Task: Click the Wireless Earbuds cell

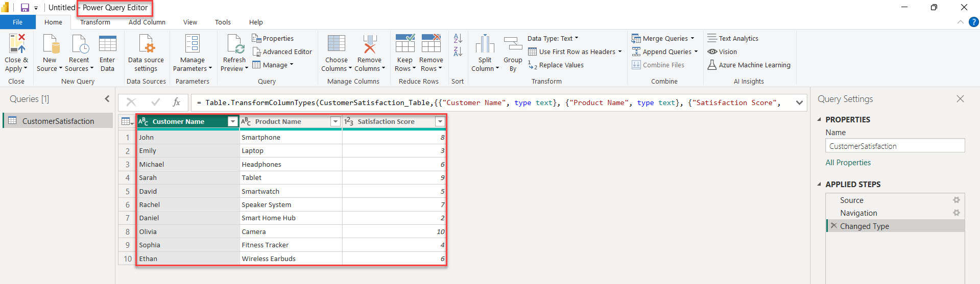Action: tap(291, 259)
